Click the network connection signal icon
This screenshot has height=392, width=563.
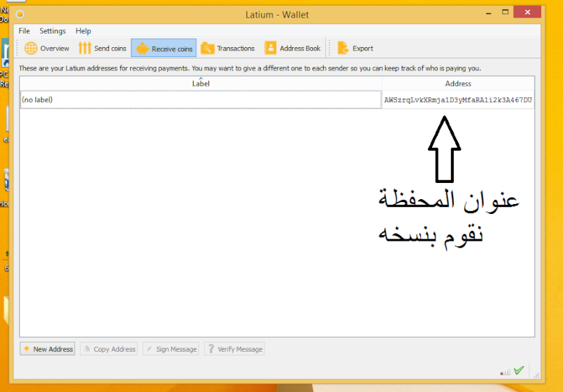505,370
